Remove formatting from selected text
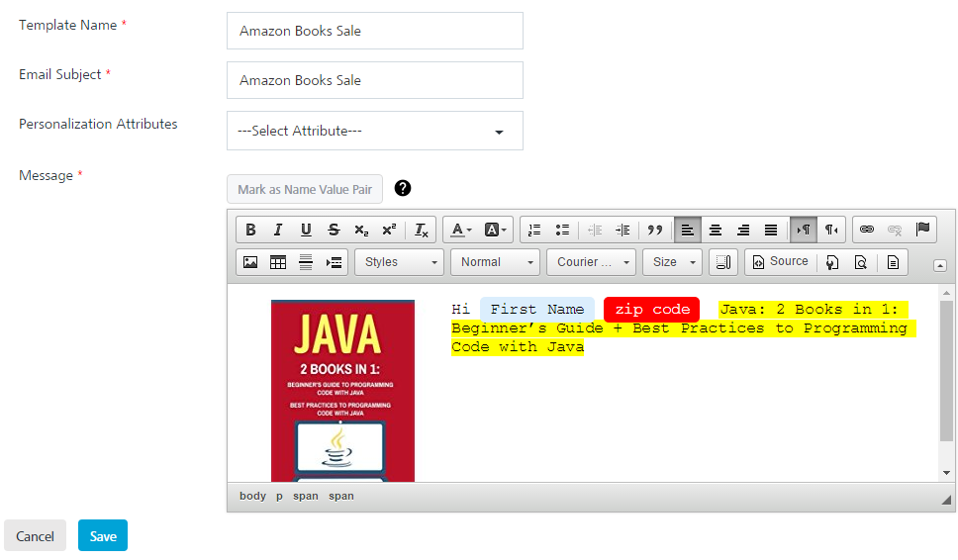 pos(421,230)
